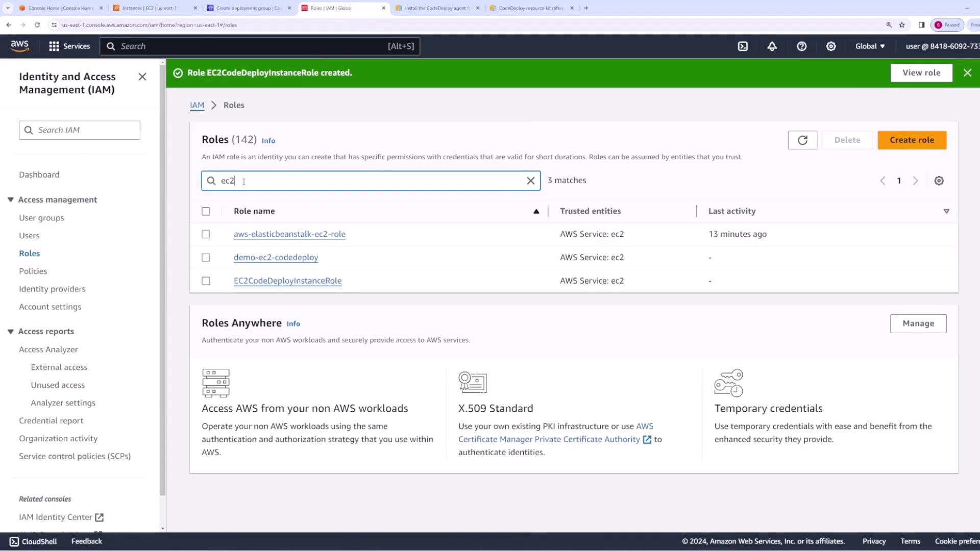Check the EC2CodeDeployInstanceRole row checkbox

[206, 281]
